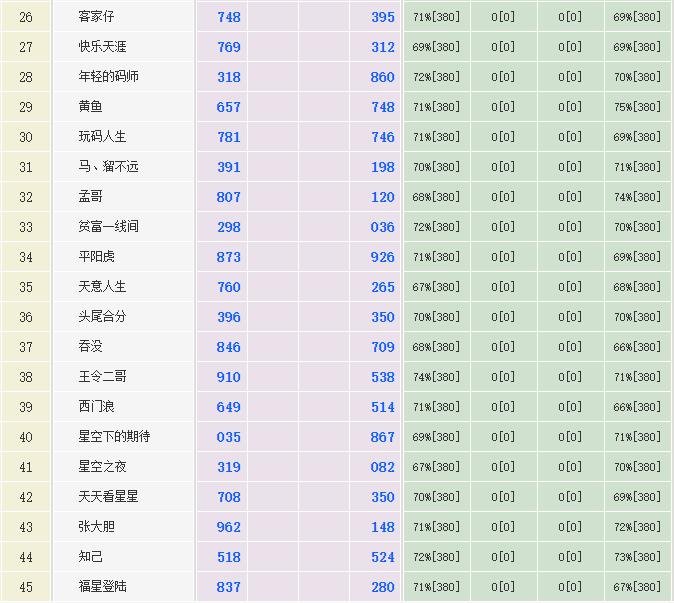Click the blue number 873 for 平阳虎
This screenshot has width=674, height=603.
(x=228, y=257)
